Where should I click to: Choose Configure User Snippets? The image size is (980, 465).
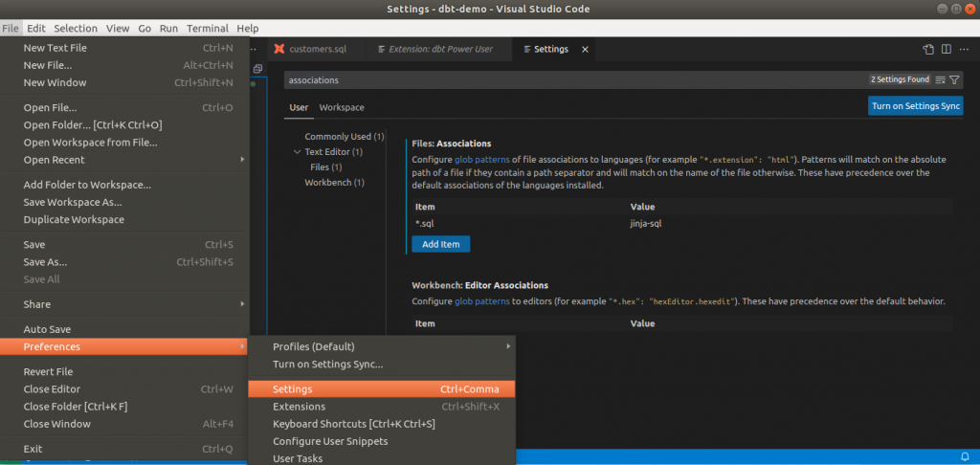[x=382, y=441]
